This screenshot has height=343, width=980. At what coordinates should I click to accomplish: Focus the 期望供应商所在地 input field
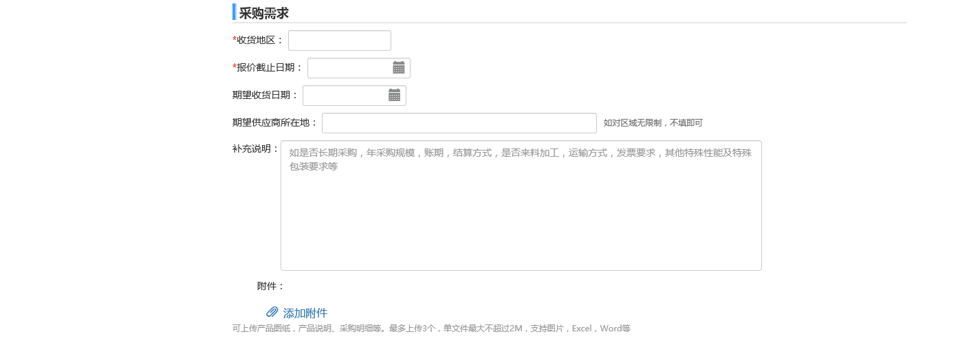pyautogui.click(x=459, y=123)
